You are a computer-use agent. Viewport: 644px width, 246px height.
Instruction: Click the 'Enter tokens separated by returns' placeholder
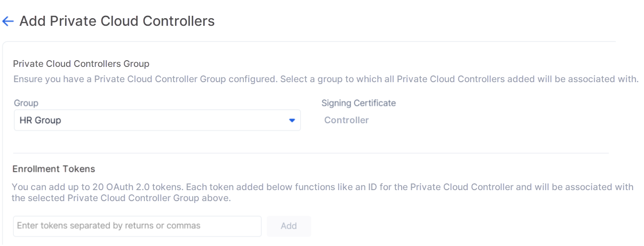[x=109, y=225]
